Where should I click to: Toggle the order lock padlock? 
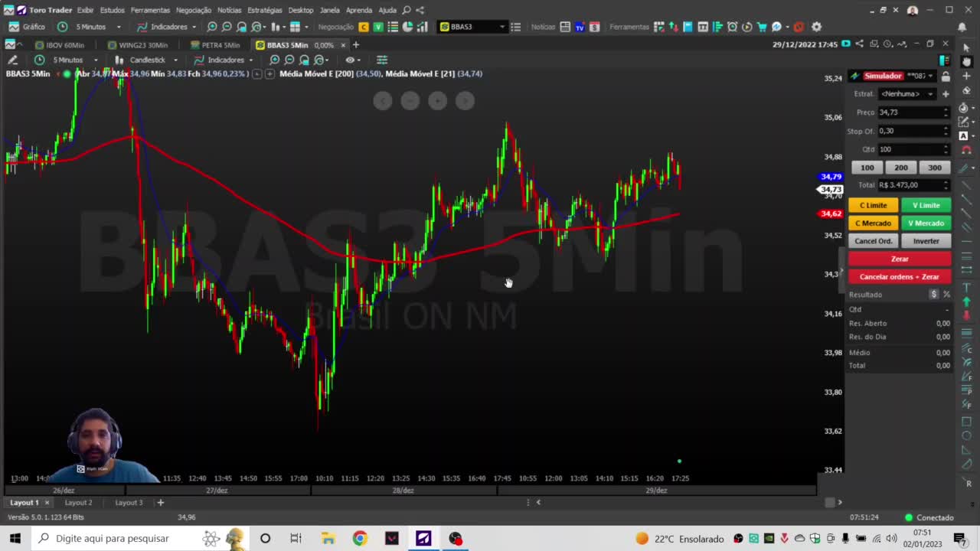(x=946, y=76)
